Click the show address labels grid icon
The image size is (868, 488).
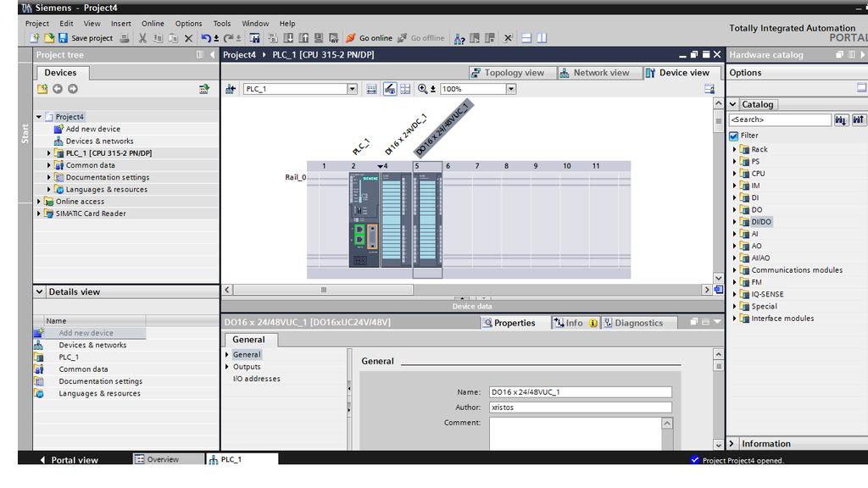coord(405,88)
